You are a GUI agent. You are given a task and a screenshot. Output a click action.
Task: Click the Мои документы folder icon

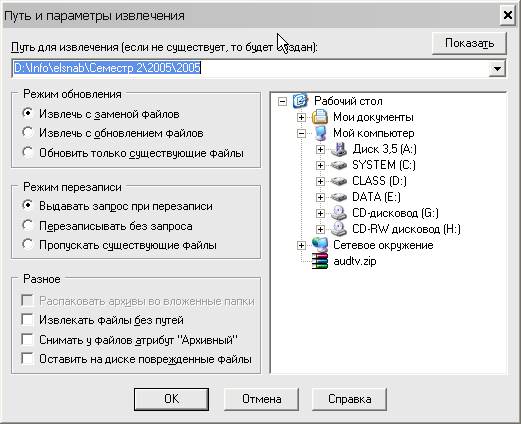tap(320, 117)
